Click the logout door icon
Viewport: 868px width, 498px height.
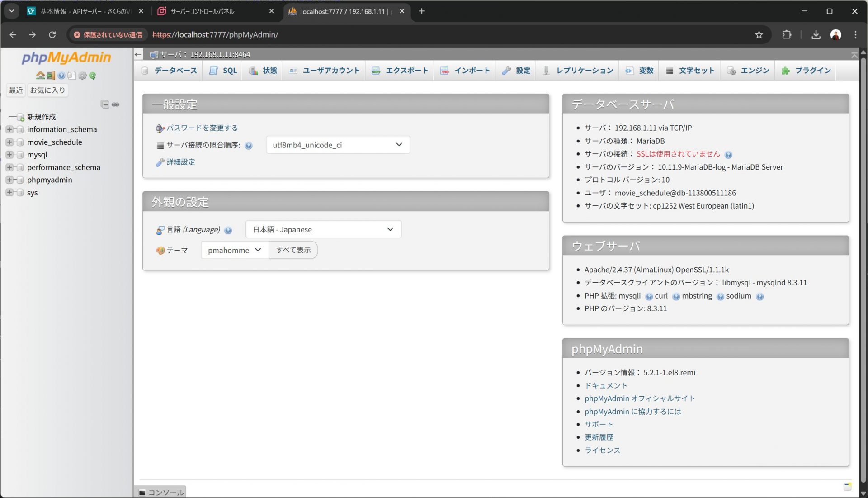pyautogui.click(x=51, y=76)
